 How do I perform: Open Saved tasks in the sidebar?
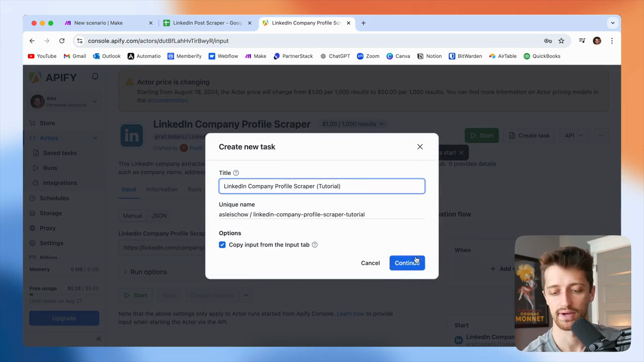tap(59, 153)
